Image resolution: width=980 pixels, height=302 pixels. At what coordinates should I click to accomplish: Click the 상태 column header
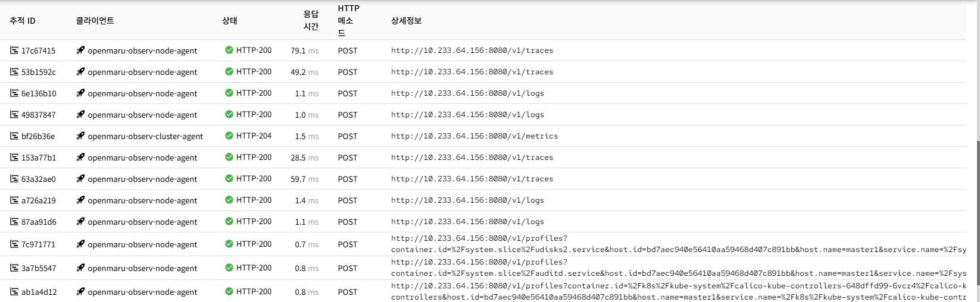(230, 21)
